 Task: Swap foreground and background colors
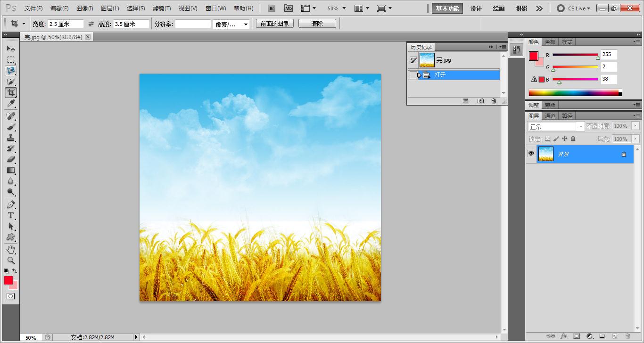15,271
